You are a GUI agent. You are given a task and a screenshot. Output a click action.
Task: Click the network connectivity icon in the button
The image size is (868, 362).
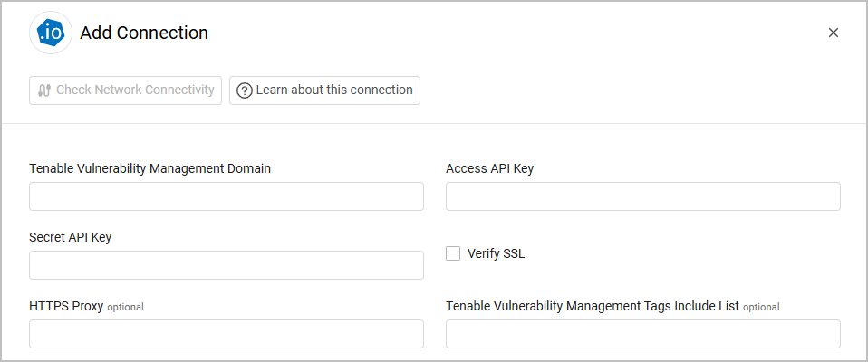44,90
